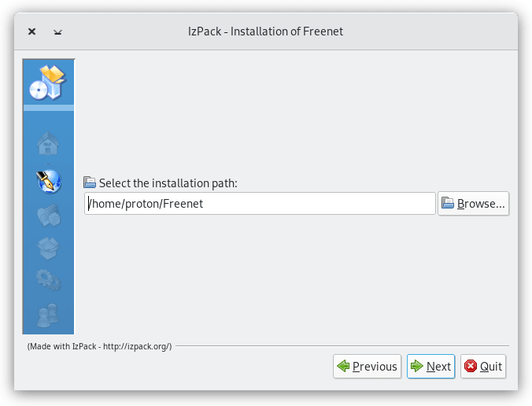Focus the installation path text field

260,204
